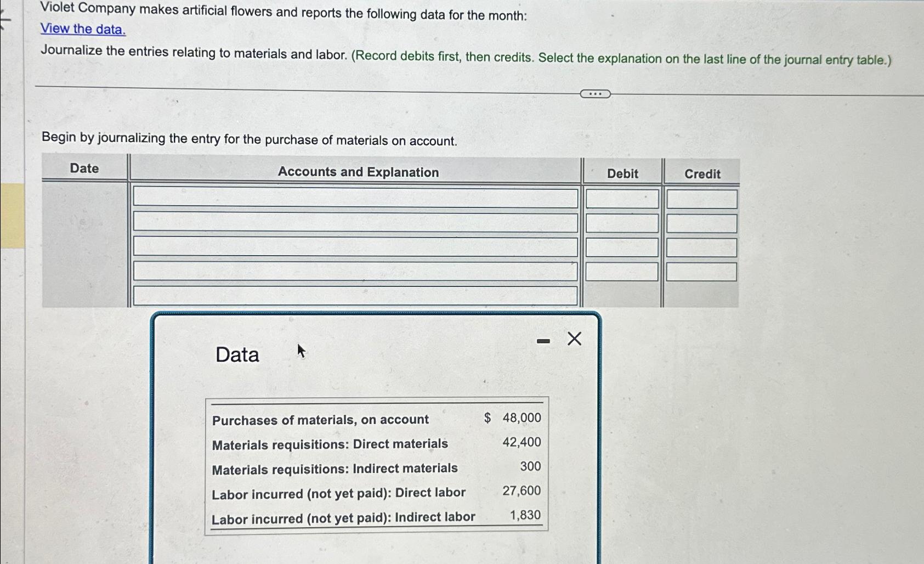
Task: Minimize the Data popup window
Action: click(543, 341)
